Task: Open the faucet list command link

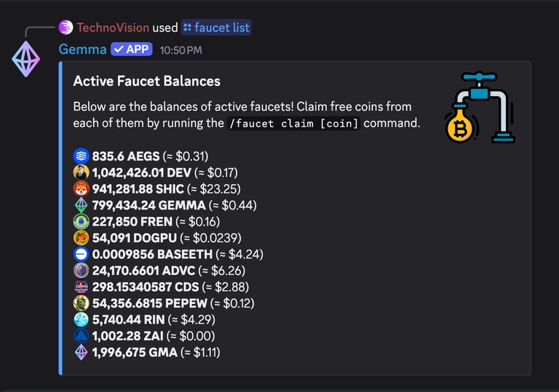Action: point(216,28)
